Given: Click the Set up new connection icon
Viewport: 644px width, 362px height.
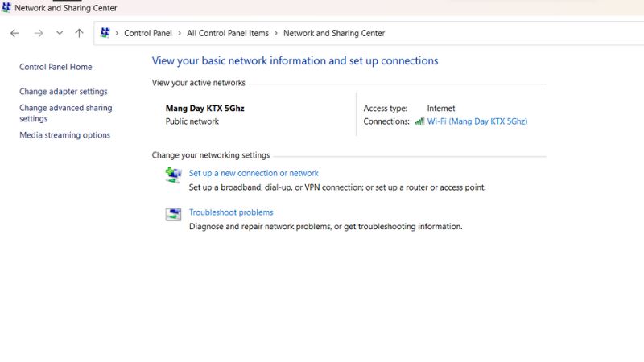Looking at the screenshot, I should pyautogui.click(x=173, y=175).
